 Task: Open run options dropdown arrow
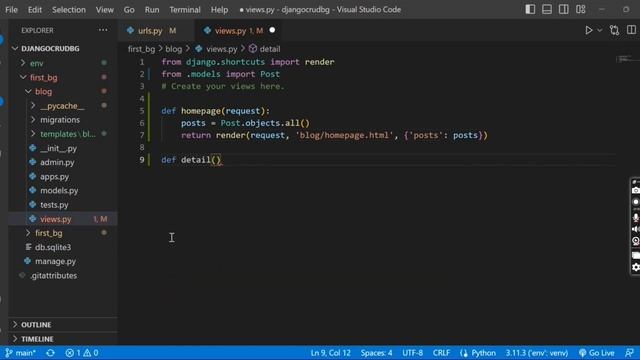pyautogui.click(x=600, y=30)
